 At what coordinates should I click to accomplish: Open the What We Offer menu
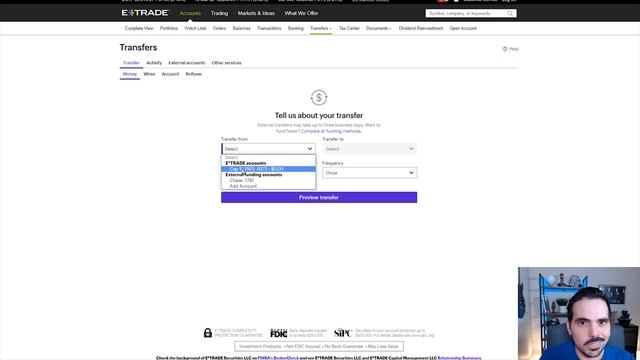pos(301,13)
